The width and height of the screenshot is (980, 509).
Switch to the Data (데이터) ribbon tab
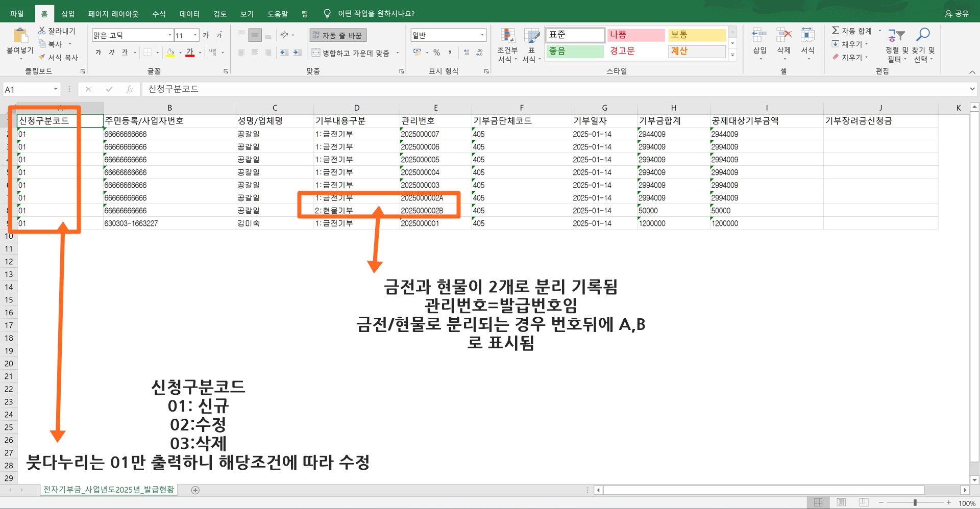tap(189, 14)
